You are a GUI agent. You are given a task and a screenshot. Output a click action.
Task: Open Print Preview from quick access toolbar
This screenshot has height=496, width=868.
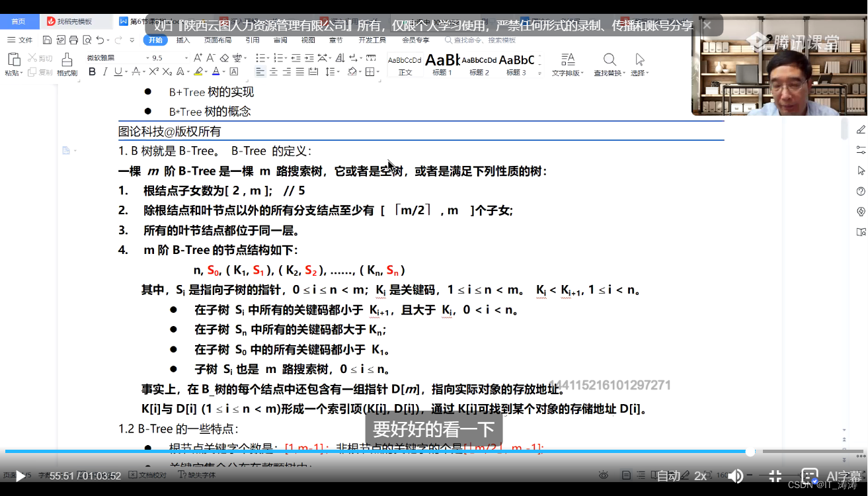(87, 40)
